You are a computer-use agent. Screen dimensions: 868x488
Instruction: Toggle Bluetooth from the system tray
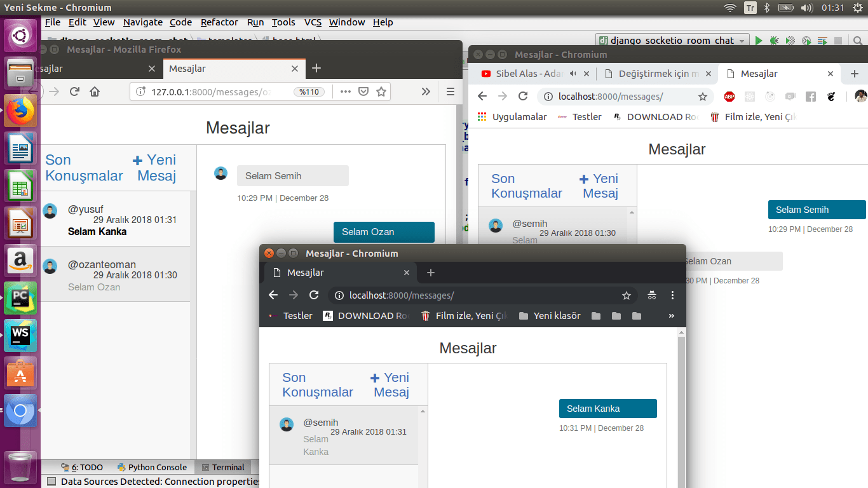pyautogui.click(x=767, y=8)
